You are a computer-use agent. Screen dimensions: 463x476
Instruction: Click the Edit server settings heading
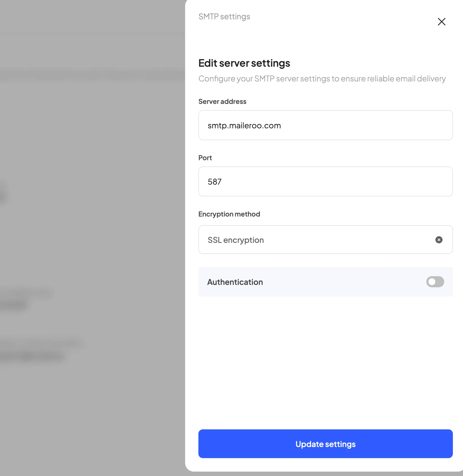244,63
